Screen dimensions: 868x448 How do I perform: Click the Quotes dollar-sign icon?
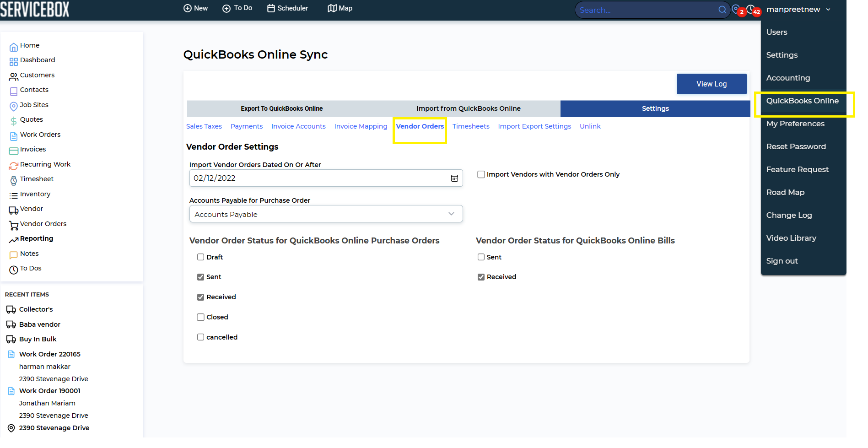(x=14, y=121)
